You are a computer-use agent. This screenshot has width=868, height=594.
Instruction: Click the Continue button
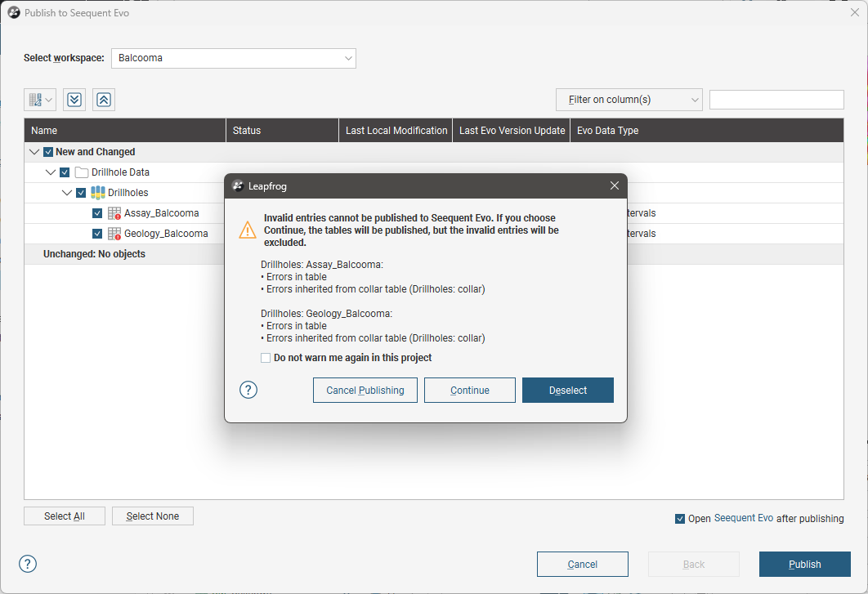pyautogui.click(x=470, y=391)
